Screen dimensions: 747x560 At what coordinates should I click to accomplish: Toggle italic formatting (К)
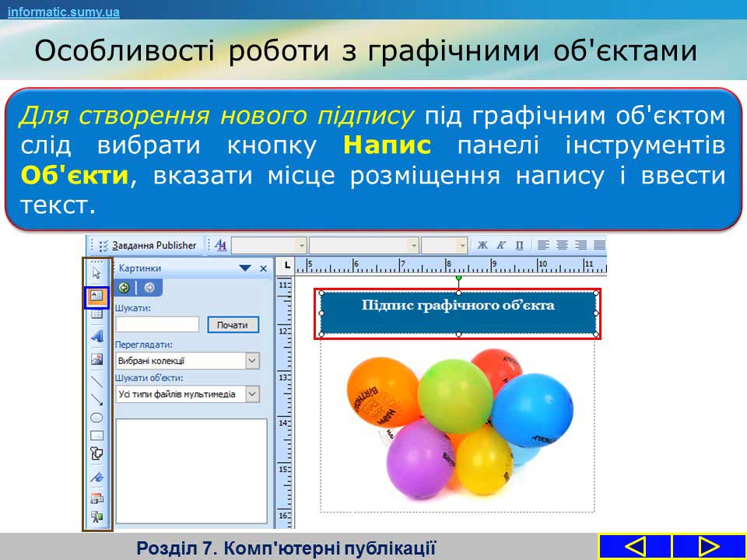click(x=501, y=245)
